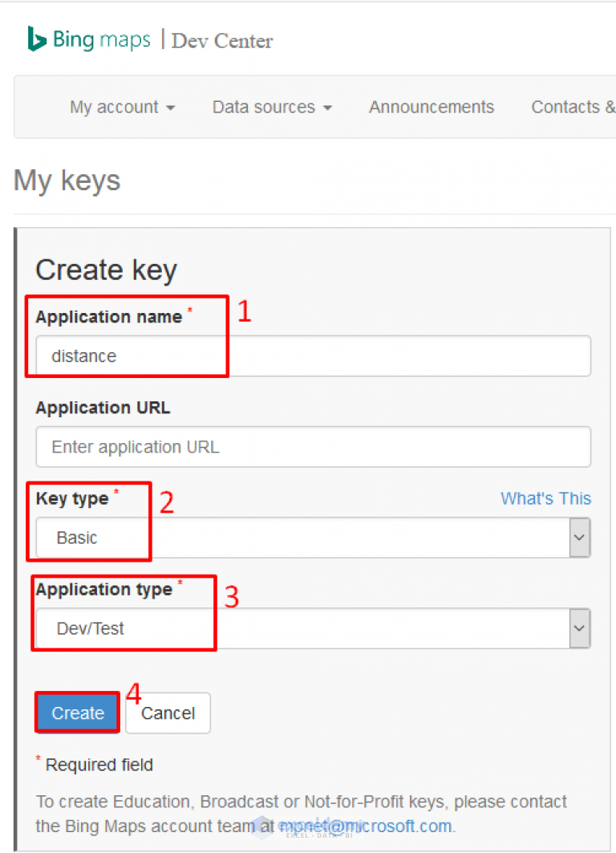Screen dimensions: 616x853
Task: Focus the Application URL input field
Action: coord(313,447)
